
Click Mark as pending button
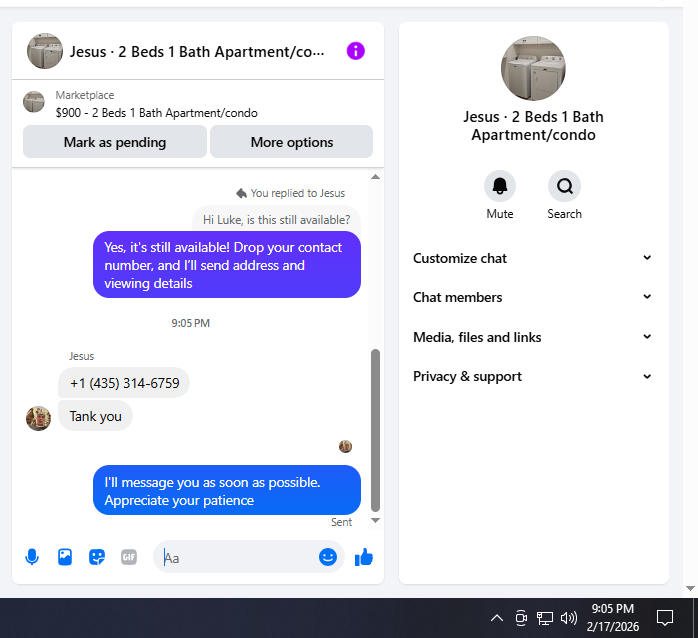[115, 142]
